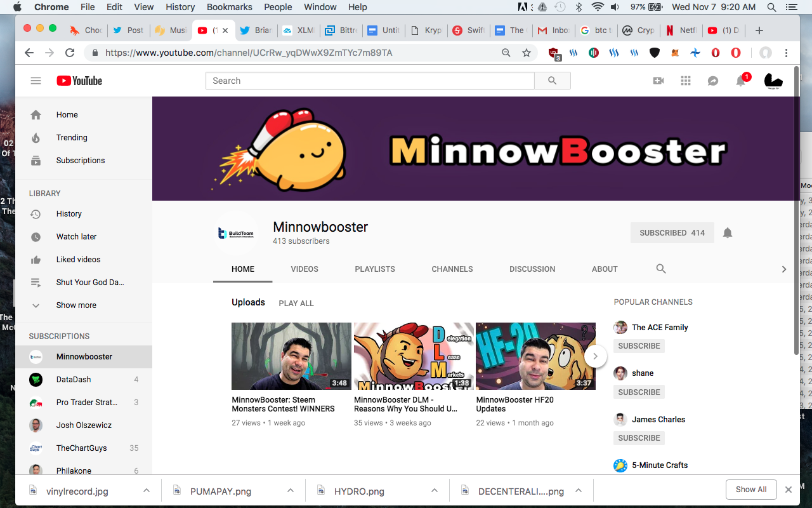
Task: Open Watch later list
Action: click(x=84, y=237)
